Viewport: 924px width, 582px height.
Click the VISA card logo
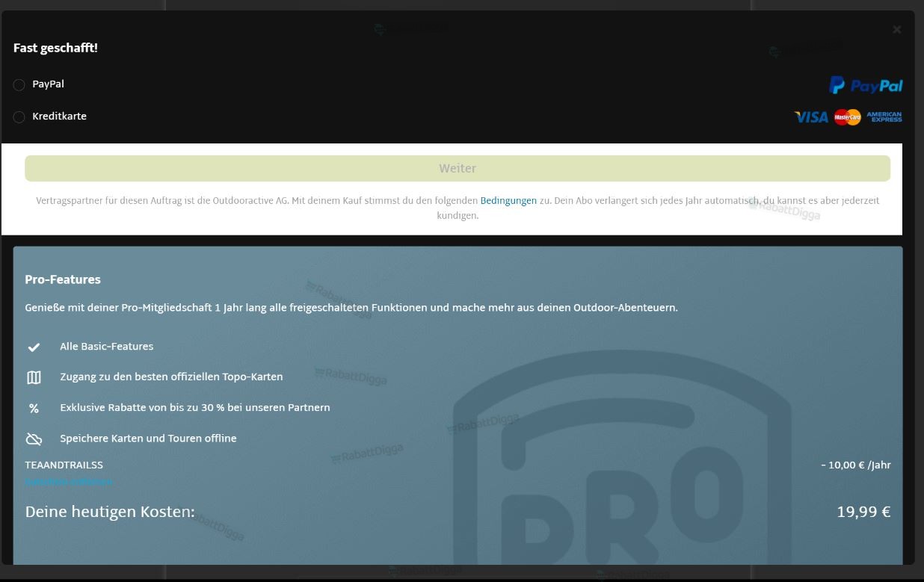pos(811,117)
